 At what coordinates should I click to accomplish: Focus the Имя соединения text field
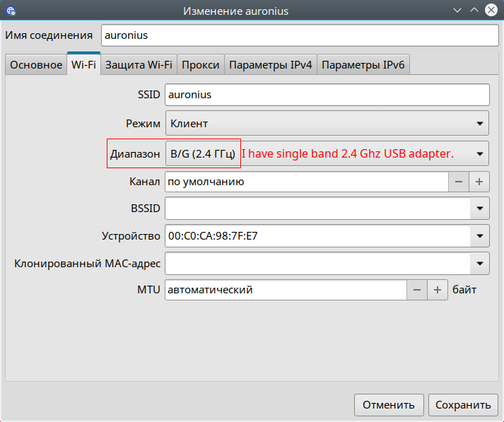(300, 35)
